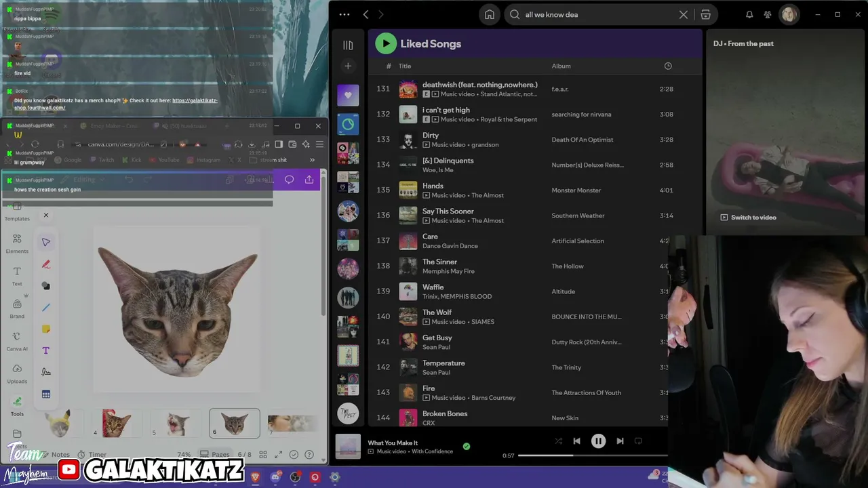Open Liked Songs heart in sidebar
The width and height of the screenshot is (868, 488).
point(348,95)
